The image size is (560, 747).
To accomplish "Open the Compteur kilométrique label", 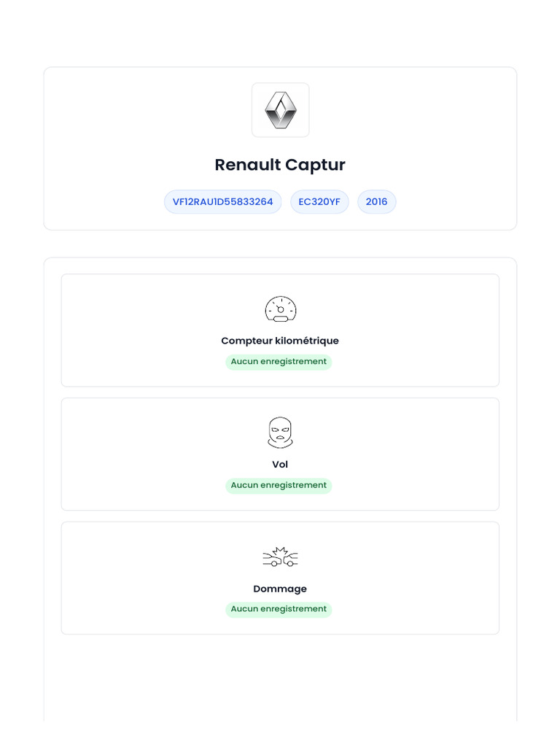I will [x=280, y=341].
